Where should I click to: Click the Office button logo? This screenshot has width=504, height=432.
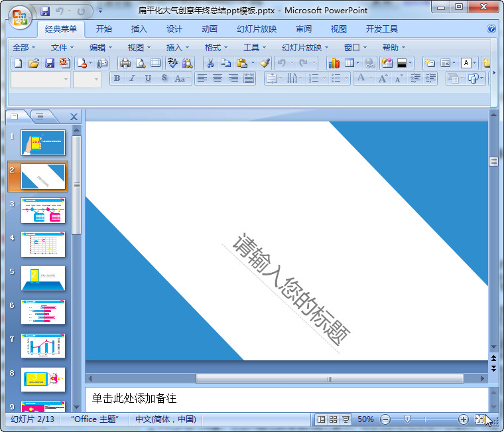(20, 18)
